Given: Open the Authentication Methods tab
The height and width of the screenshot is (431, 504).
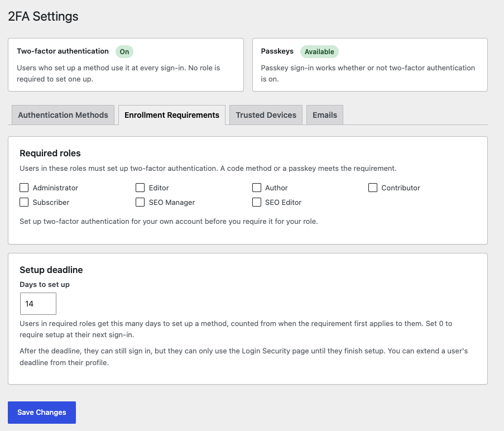Looking at the screenshot, I should pyautogui.click(x=63, y=115).
